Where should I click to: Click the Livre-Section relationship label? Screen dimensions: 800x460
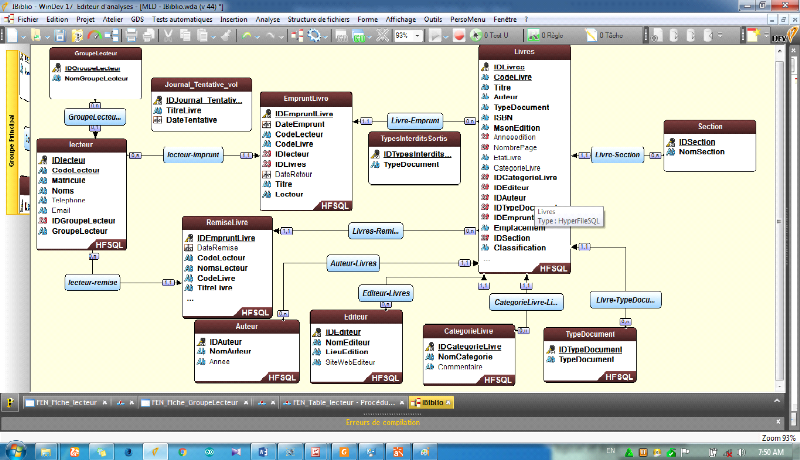pos(616,155)
